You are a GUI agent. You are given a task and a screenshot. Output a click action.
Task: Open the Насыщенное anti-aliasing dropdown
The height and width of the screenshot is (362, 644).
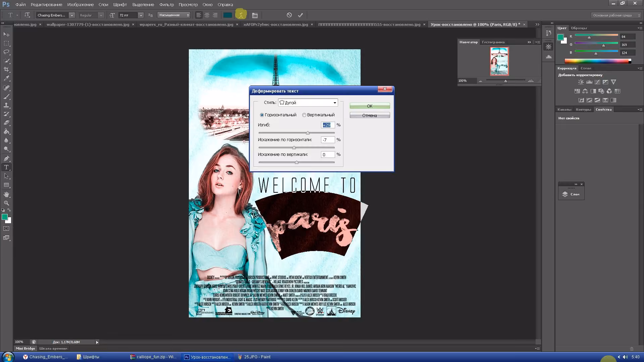pos(174,15)
